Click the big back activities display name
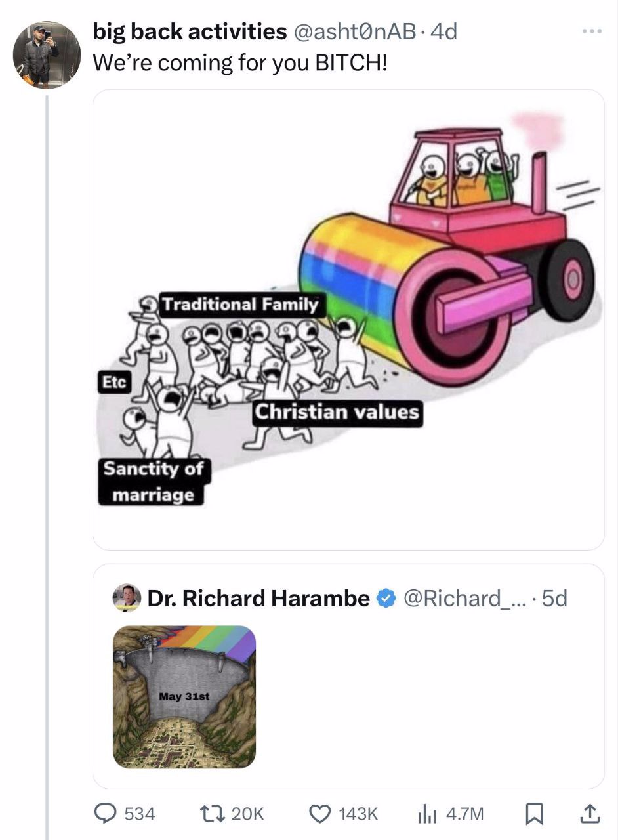The height and width of the screenshot is (840, 618). 190,31
